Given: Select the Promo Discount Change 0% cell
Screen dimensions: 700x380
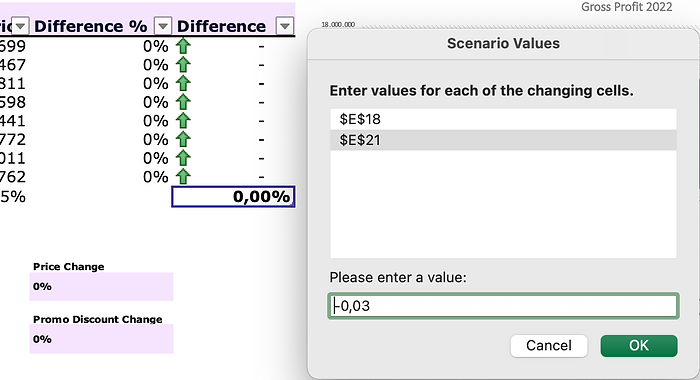Looking at the screenshot, I should click(x=101, y=339).
